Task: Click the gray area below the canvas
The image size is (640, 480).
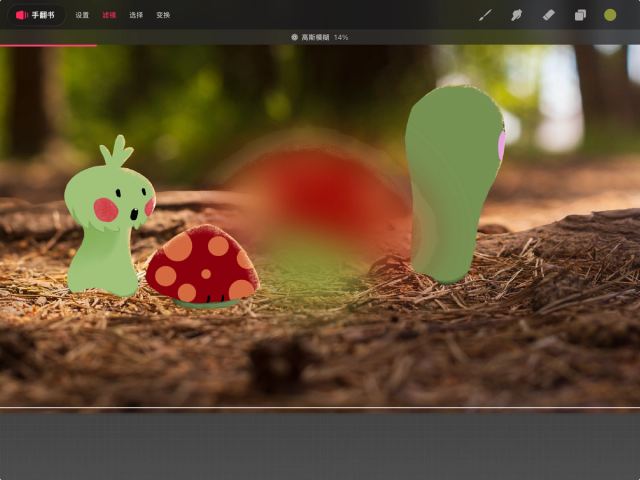Action: point(320,445)
